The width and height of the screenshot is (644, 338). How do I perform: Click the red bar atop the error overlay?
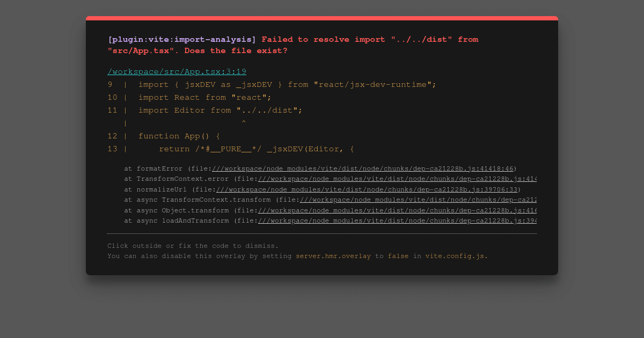pyautogui.click(x=322, y=18)
